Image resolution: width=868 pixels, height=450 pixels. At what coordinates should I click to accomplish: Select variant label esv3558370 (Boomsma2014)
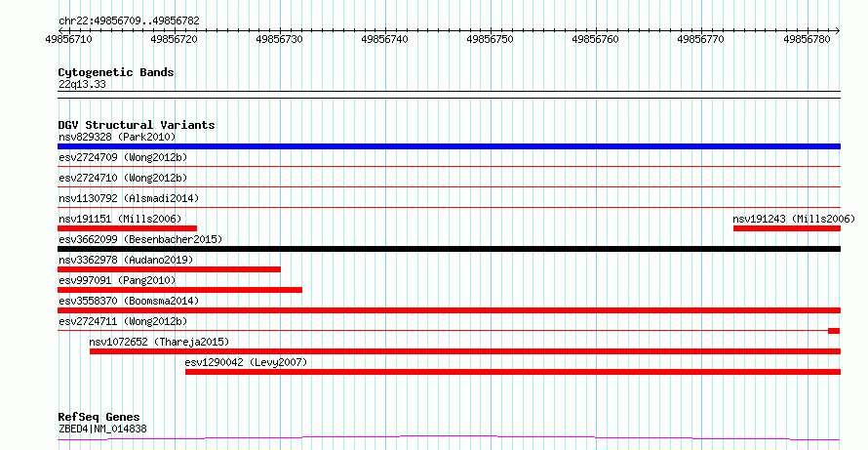129,301
